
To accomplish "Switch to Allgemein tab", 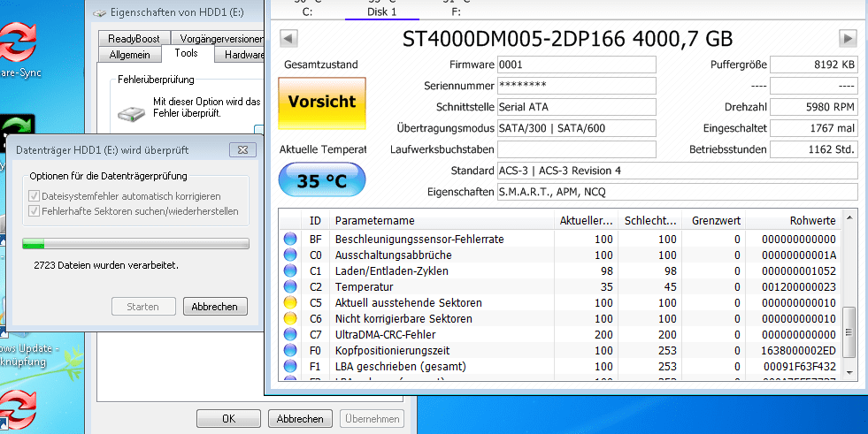I will click(x=129, y=55).
